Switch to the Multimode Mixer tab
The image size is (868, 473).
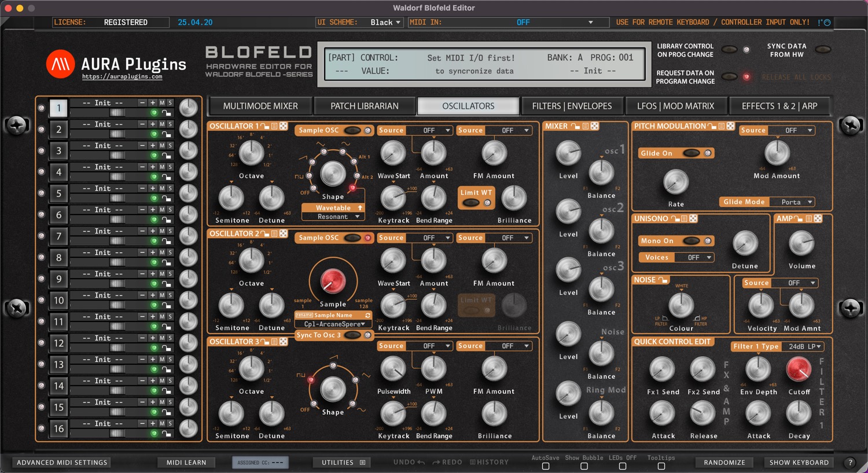(260, 106)
